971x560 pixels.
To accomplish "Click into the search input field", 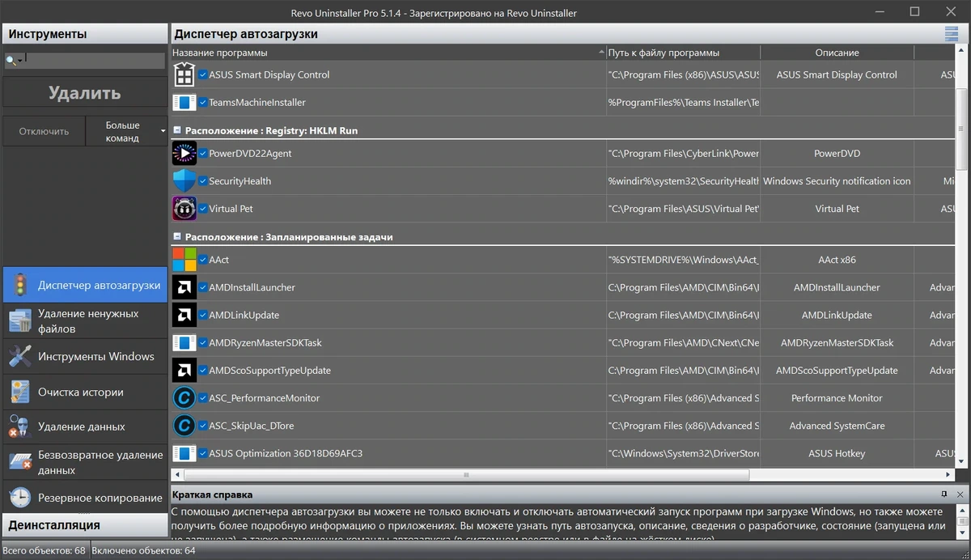I will (95, 61).
